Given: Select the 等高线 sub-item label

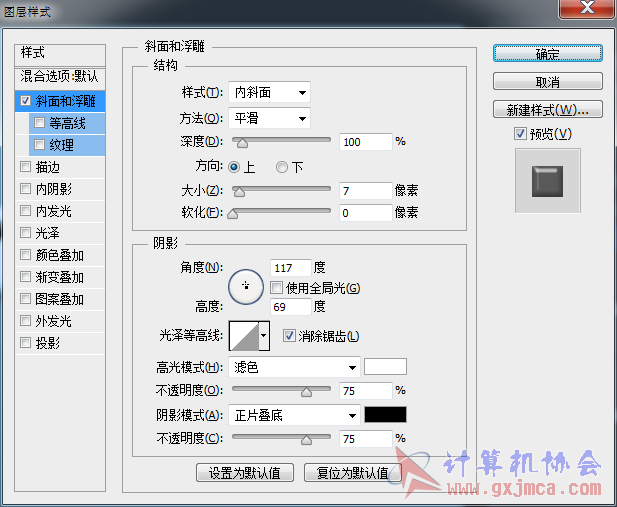Looking at the screenshot, I should [x=67, y=123].
